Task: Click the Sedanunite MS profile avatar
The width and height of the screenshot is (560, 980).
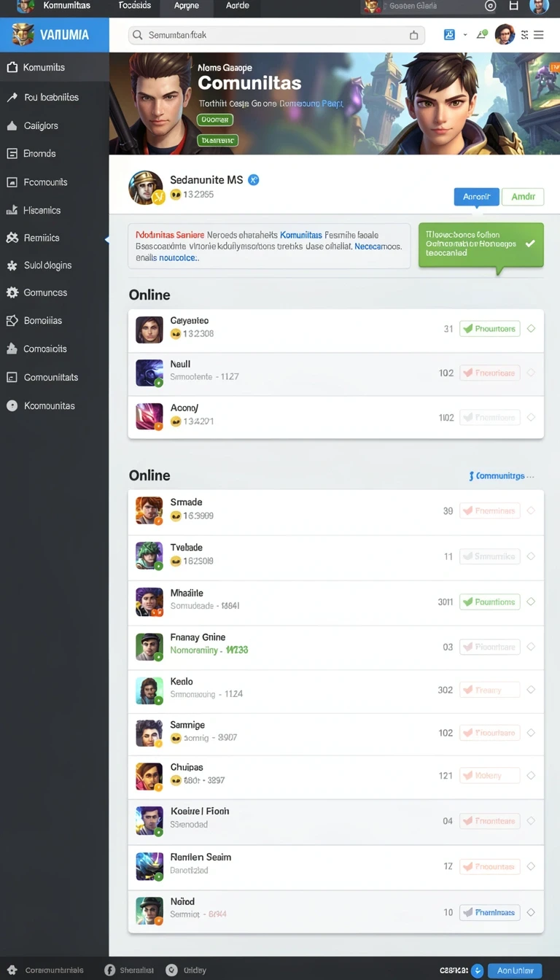Action: pyautogui.click(x=145, y=187)
